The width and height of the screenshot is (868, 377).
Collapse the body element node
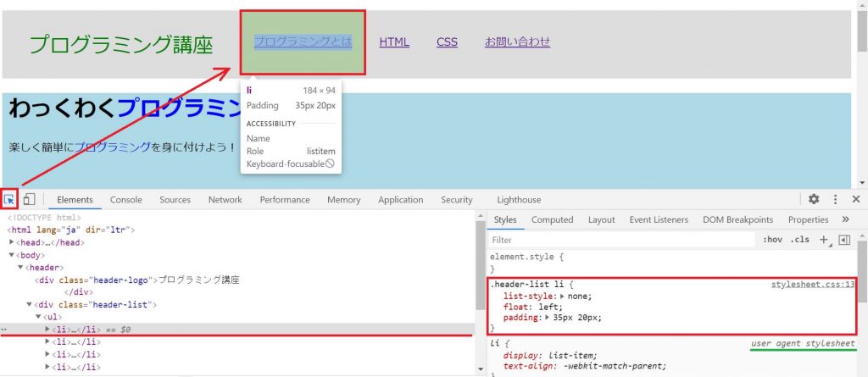click(x=12, y=255)
